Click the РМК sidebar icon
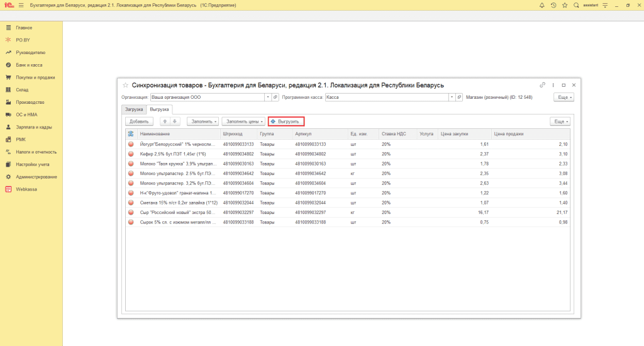The height and width of the screenshot is (346, 644). point(8,139)
